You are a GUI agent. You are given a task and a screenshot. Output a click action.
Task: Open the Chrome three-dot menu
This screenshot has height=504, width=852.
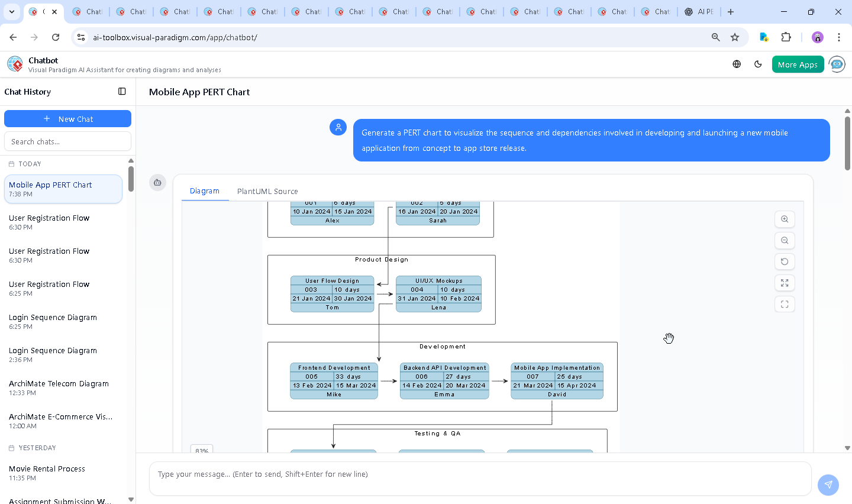click(x=838, y=37)
